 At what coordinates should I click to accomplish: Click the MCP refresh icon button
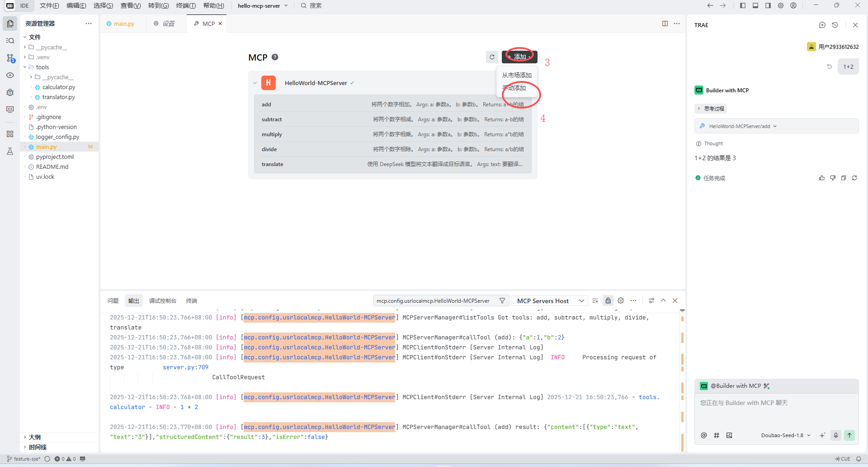coord(492,57)
